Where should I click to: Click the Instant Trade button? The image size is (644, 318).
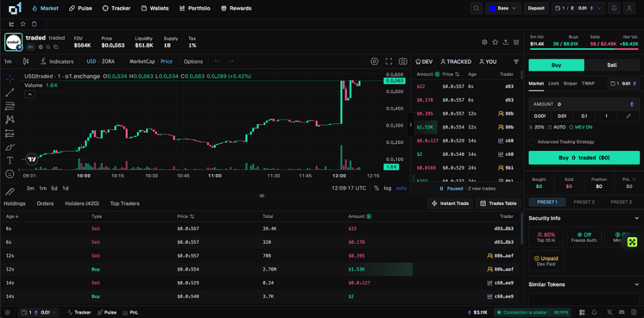point(450,203)
